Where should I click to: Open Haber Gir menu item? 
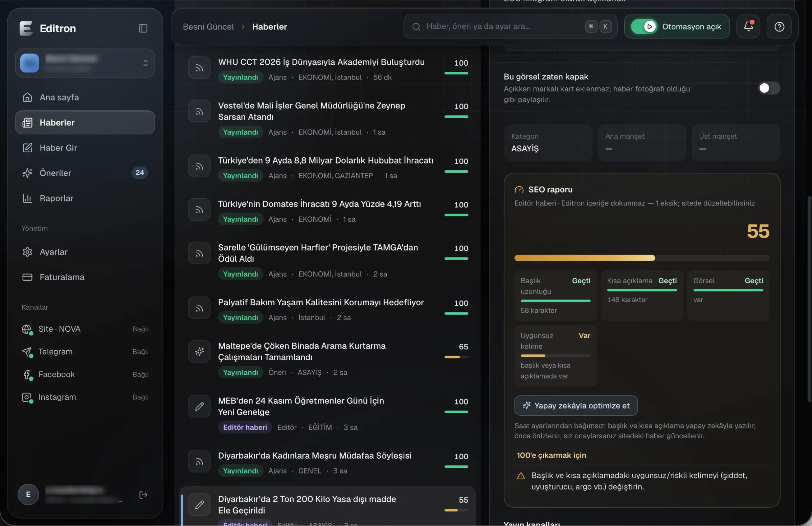(x=85, y=148)
